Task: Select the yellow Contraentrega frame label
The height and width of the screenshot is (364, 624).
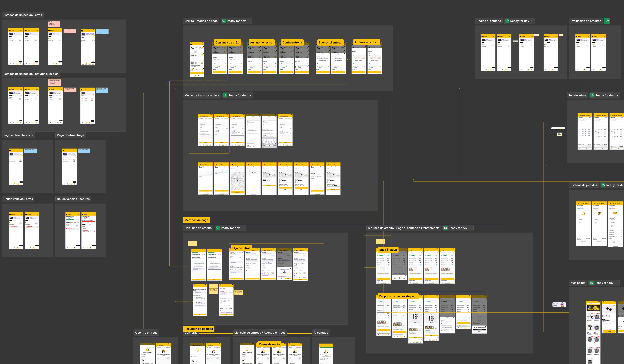Action: [x=292, y=43]
